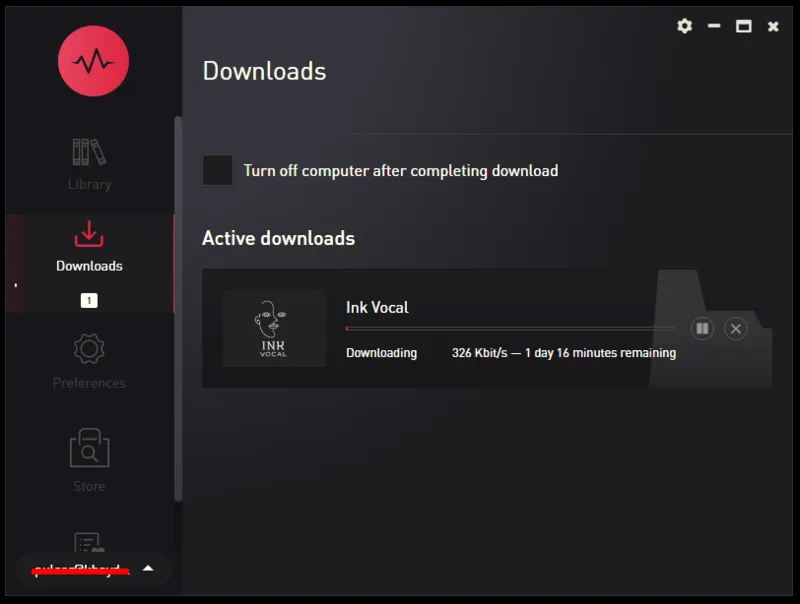
Task: Open settings gear in title bar
Action: pos(685,26)
